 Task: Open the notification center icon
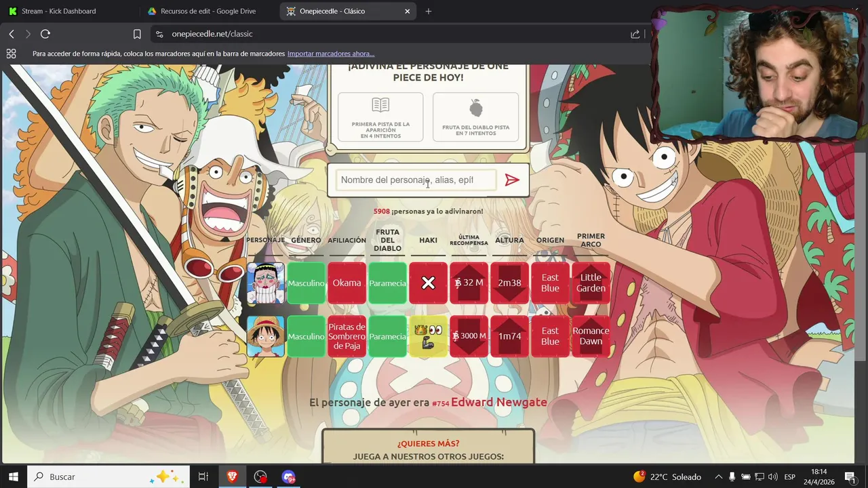[x=850, y=476]
